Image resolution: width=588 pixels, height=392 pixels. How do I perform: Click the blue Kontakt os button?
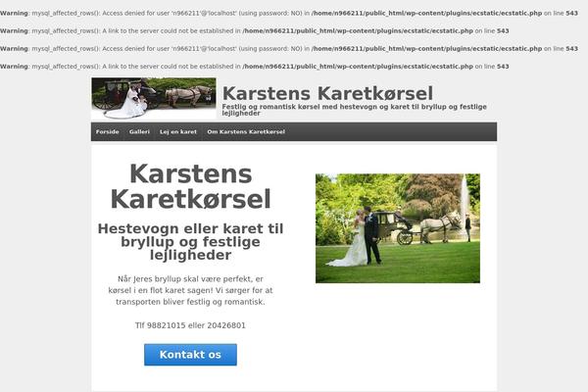tap(190, 355)
